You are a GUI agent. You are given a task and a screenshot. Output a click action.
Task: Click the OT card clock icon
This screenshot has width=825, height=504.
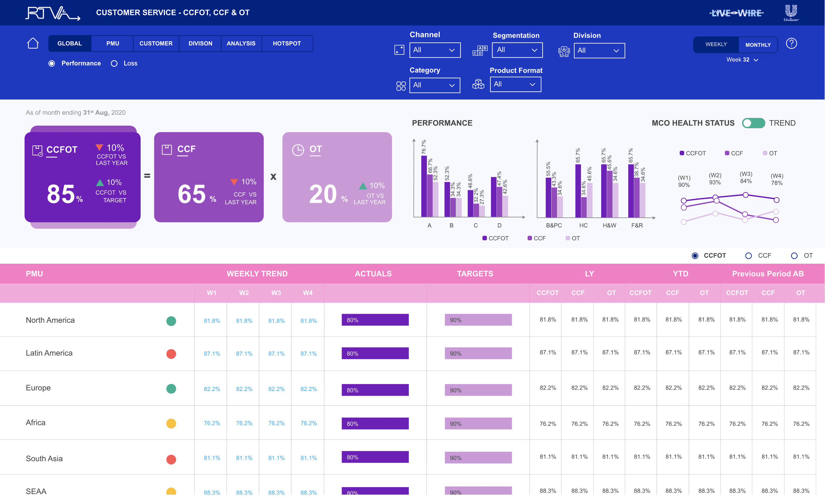[x=298, y=150]
